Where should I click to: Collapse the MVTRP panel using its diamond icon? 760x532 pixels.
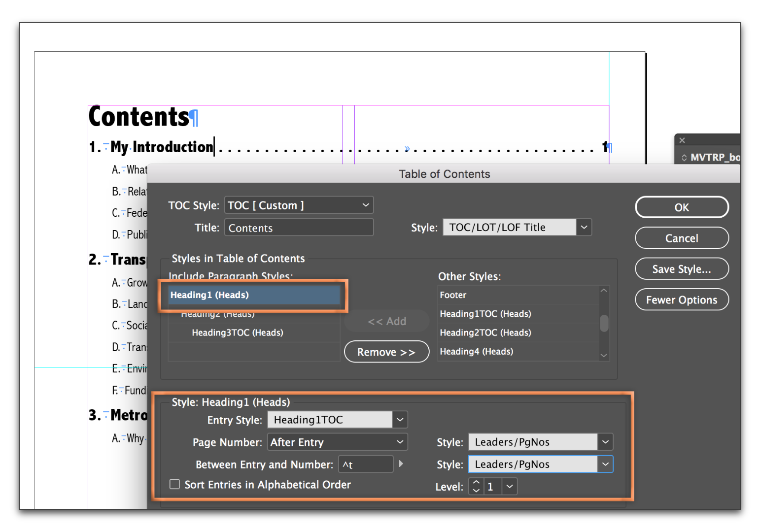[684, 157]
